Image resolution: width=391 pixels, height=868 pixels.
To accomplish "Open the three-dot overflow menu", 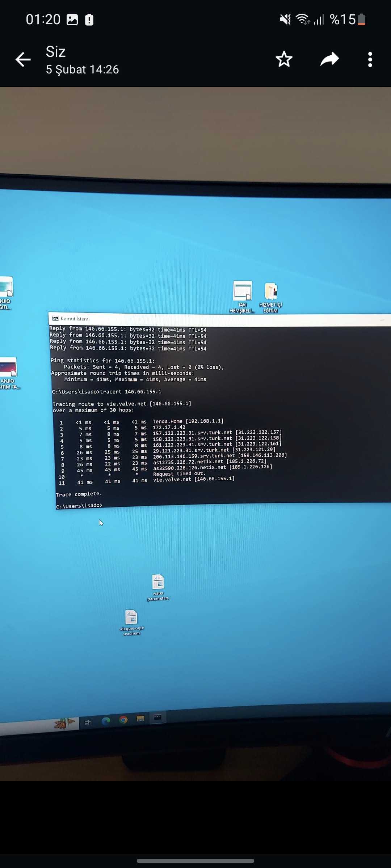I will pyautogui.click(x=370, y=60).
